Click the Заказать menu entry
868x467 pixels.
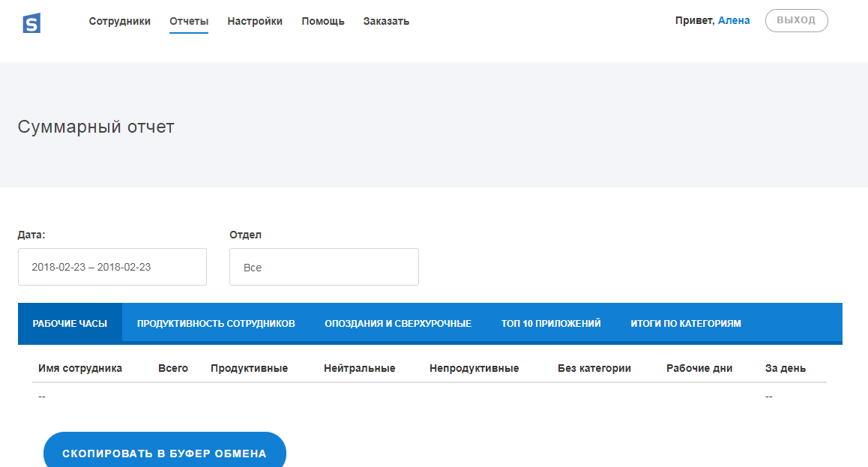pyautogui.click(x=385, y=21)
